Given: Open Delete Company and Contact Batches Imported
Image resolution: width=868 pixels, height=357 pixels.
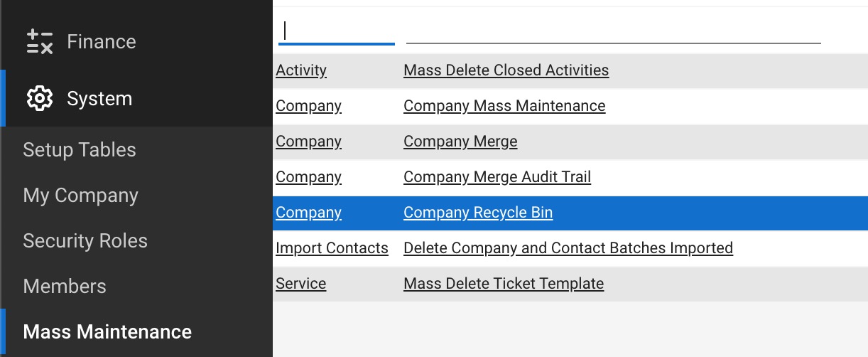Looking at the screenshot, I should (568, 248).
